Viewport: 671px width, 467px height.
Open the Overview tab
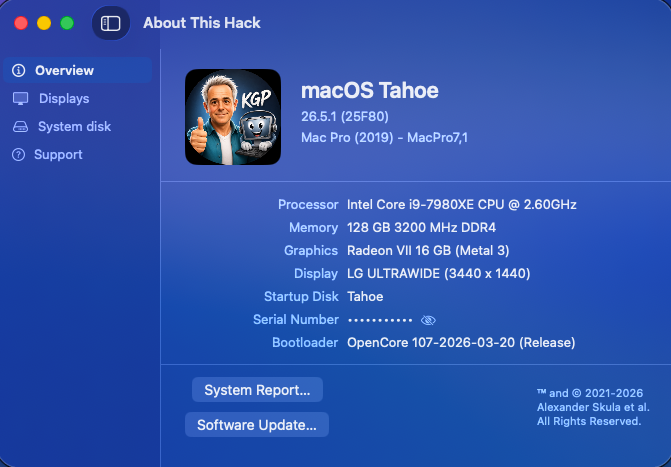tap(77, 70)
